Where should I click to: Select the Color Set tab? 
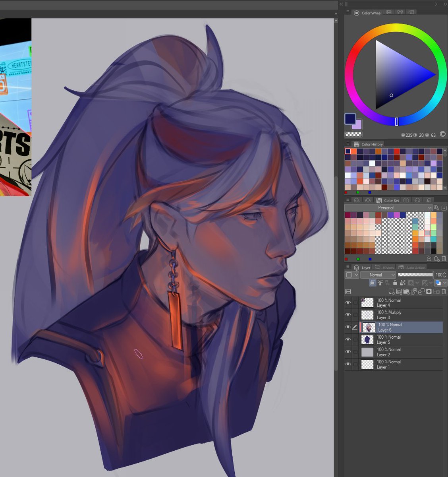(x=388, y=200)
